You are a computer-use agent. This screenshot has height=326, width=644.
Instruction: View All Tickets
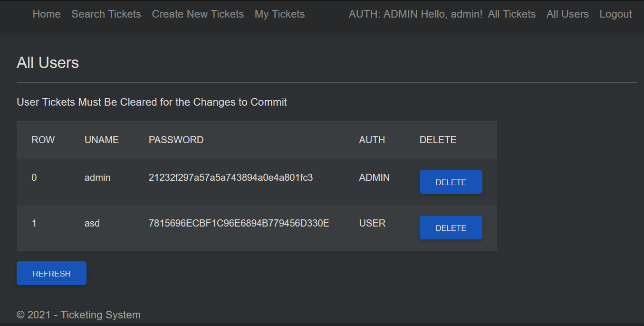pos(511,14)
